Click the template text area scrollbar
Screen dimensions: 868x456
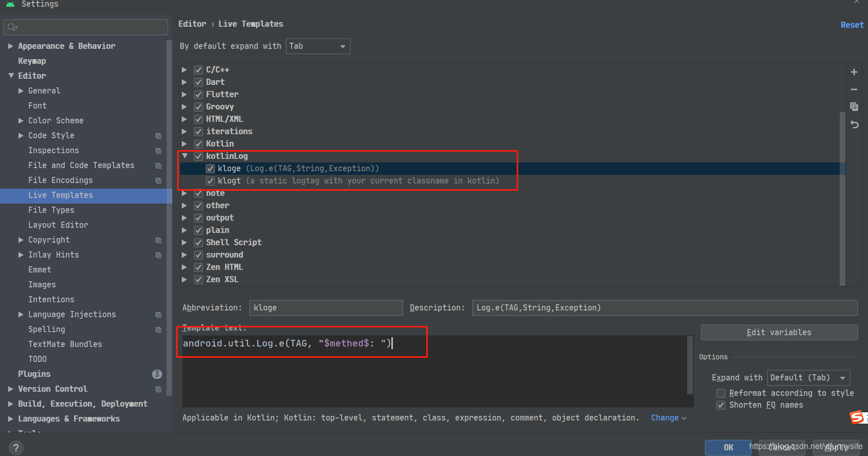point(690,365)
